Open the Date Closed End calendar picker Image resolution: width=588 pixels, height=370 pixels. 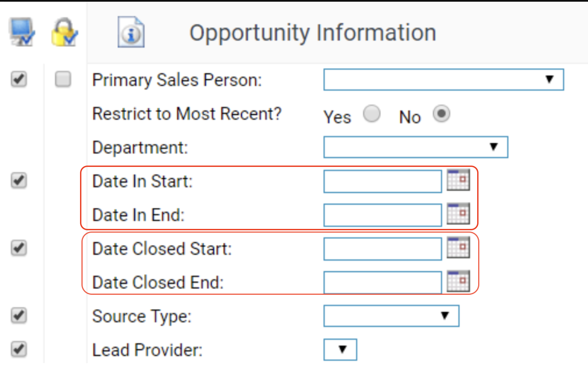pyautogui.click(x=458, y=281)
